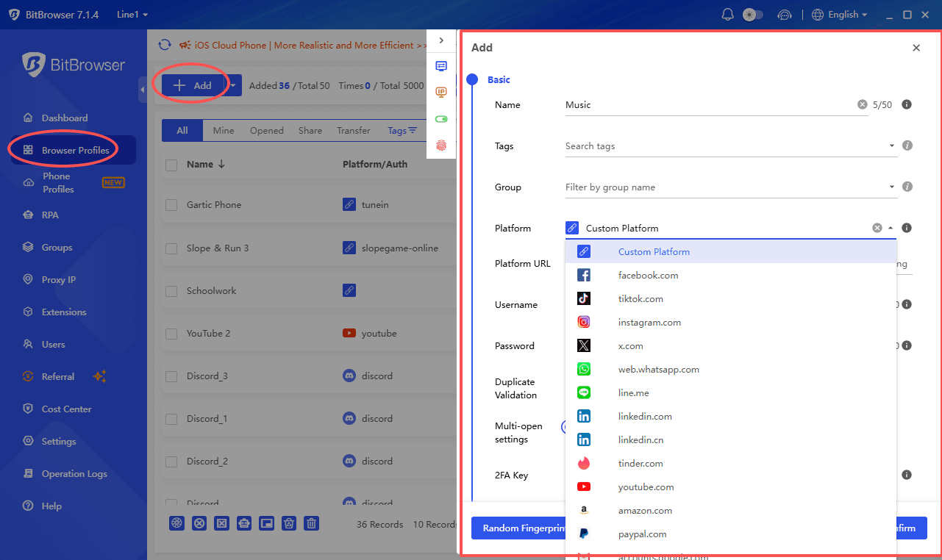Viewport: 942px width, 560px height.
Task: Switch to the Mine tab
Action: [x=224, y=131]
